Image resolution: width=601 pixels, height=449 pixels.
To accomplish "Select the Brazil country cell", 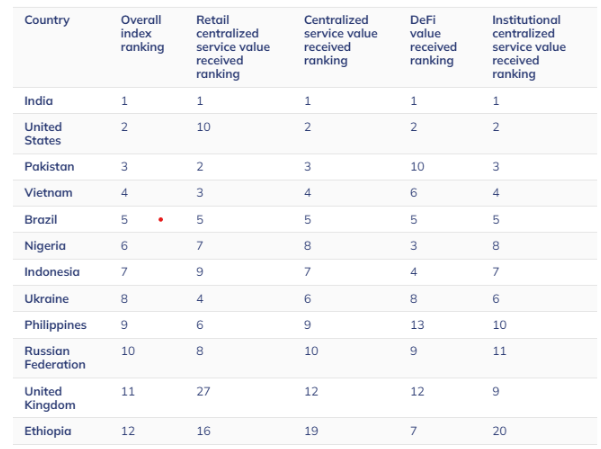I will click(x=41, y=219).
